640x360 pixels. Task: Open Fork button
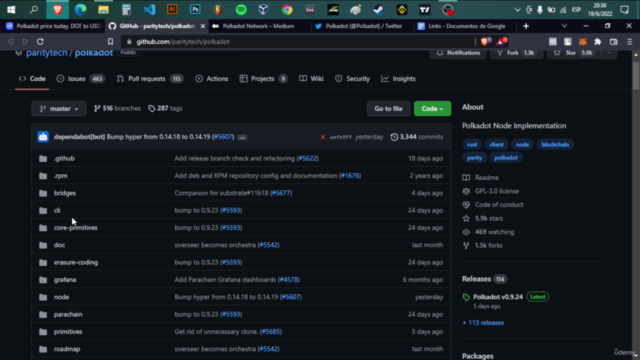click(x=516, y=53)
